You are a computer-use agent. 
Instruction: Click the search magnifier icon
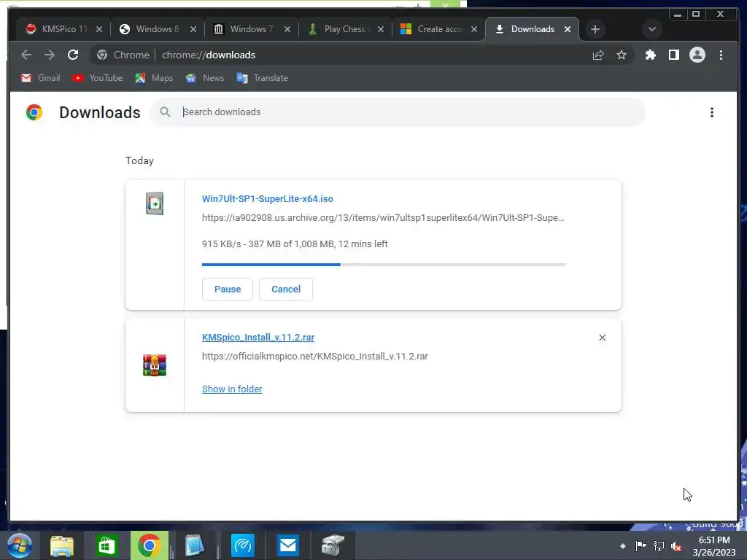coord(165,112)
